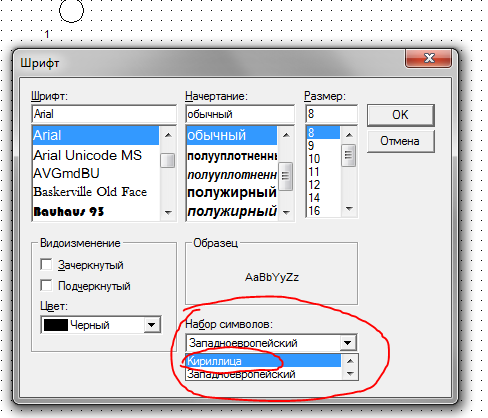
Task: Select size 12 in the list
Action: click(323, 184)
